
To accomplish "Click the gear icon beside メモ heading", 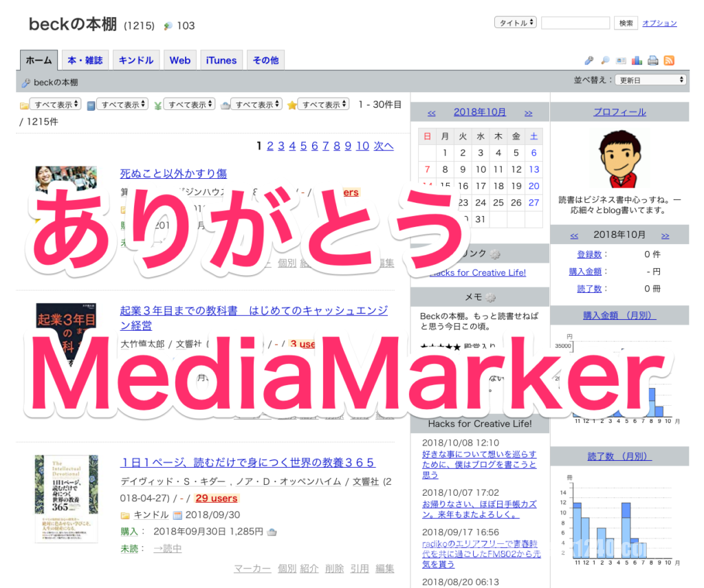I will (x=491, y=297).
